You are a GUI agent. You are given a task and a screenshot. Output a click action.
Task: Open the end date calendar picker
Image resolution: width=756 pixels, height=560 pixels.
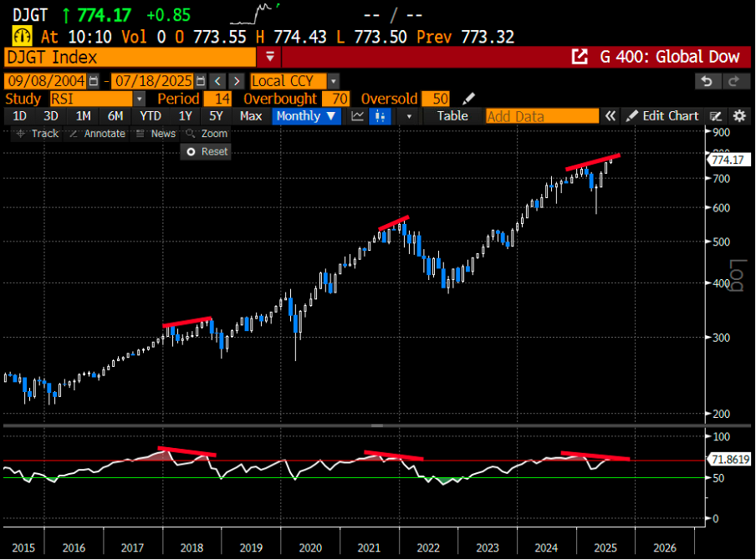(201, 81)
